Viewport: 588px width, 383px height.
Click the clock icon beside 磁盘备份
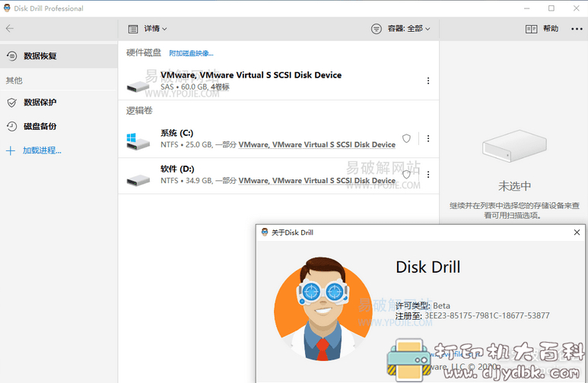coord(11,127)
